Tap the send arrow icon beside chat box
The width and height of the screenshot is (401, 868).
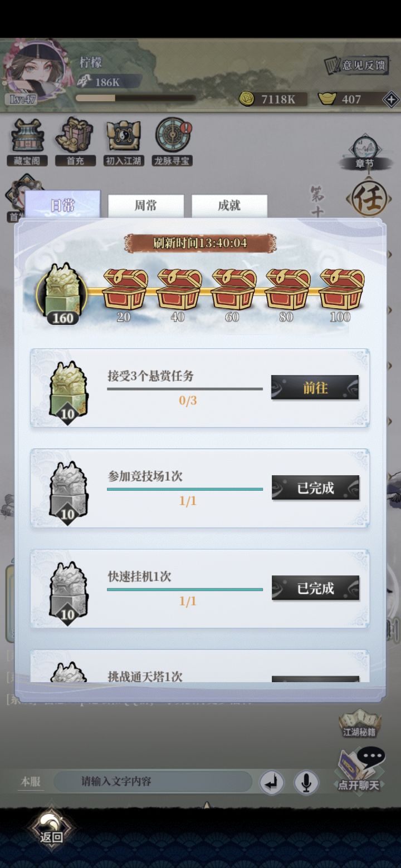tap(272, 782)
